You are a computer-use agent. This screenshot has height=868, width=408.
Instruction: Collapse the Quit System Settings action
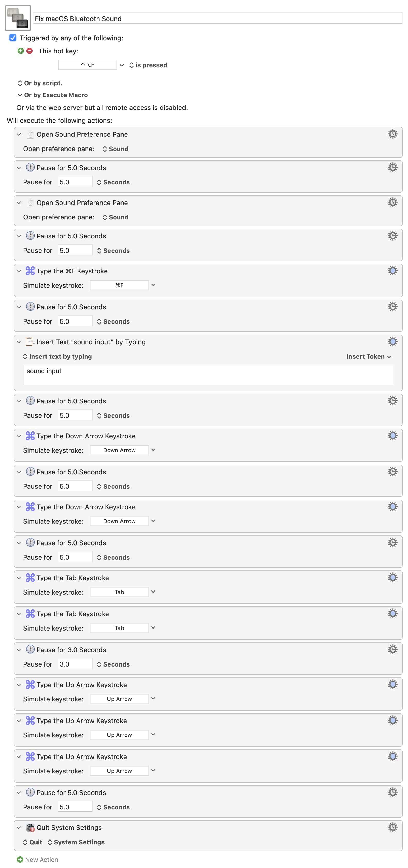(x=19, y=827)
